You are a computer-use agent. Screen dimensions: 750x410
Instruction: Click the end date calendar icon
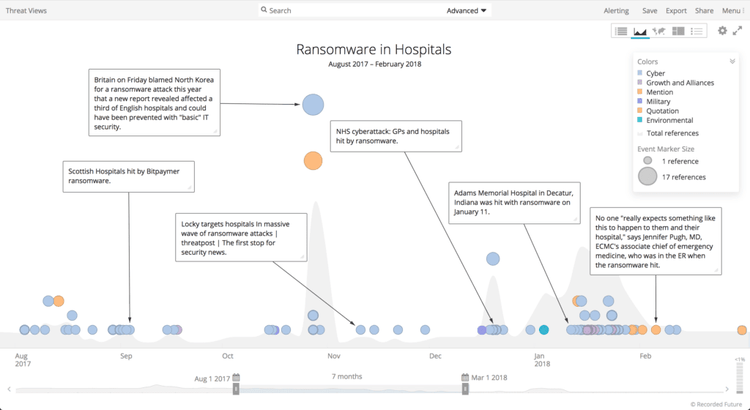465,377
